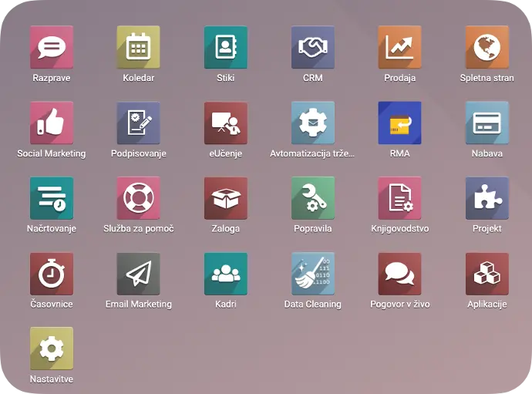This screenshot has width=532, height=394.
Task: Open the Kadri employees app
Action: coord(226,274)
